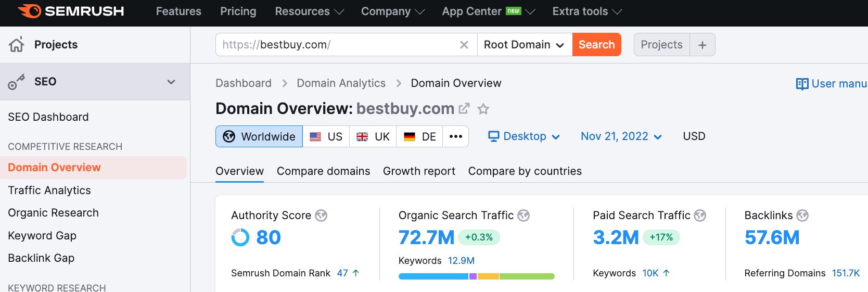
Task: Click the Backlinks globe info icon
Action: click(x=803, y=215)
